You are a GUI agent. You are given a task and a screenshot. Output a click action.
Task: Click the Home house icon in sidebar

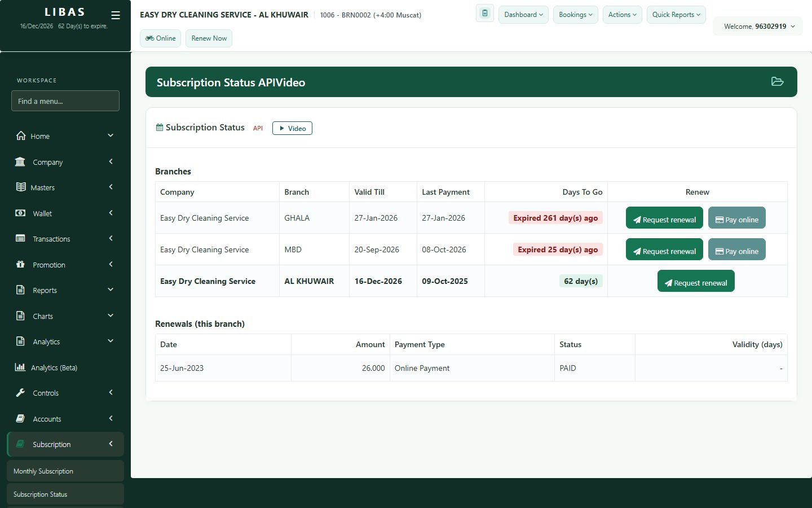[x=21, y=135]
